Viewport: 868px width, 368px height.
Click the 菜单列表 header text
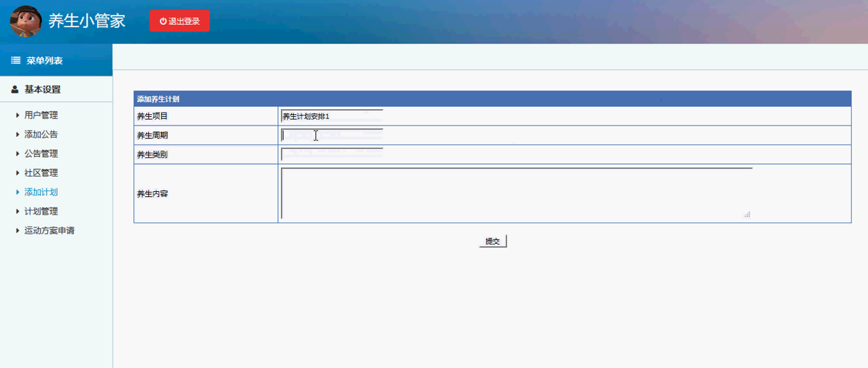[45, 61]
